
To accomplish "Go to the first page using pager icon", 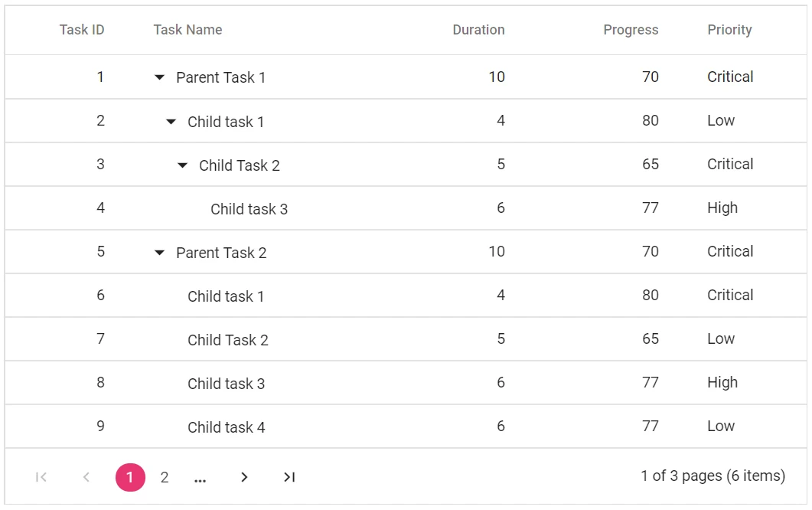I will [41, 476].
